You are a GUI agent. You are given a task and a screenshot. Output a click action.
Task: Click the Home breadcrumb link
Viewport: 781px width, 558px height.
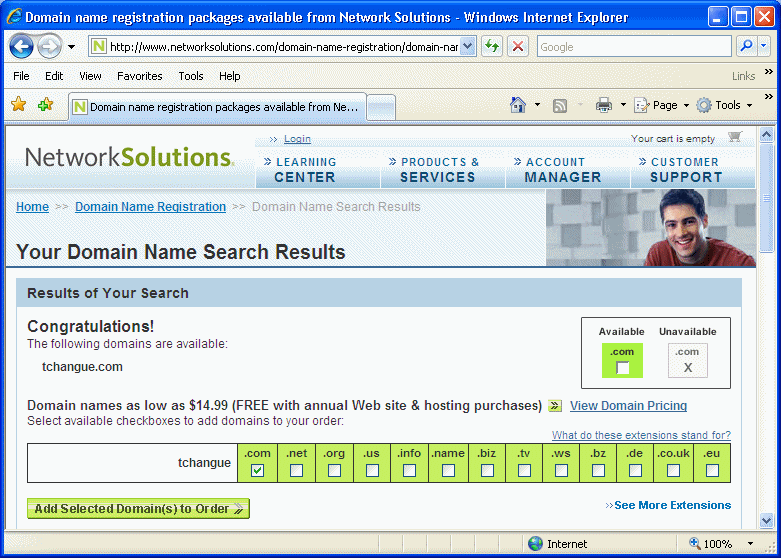[32, 207]
